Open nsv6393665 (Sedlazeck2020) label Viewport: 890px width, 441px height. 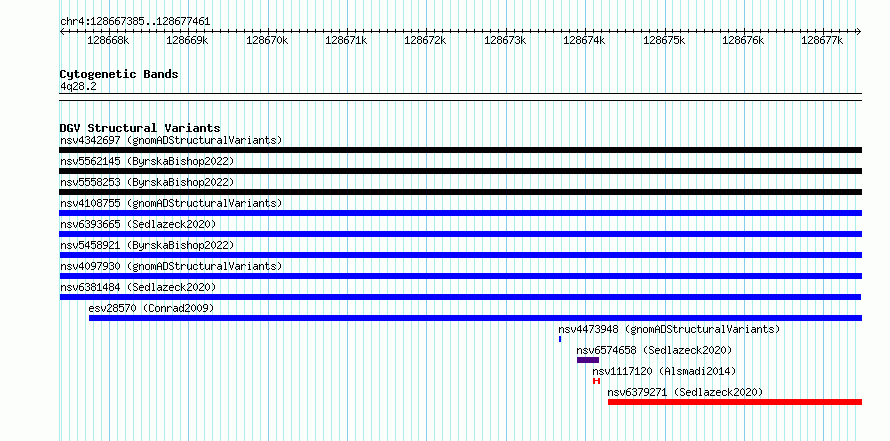pyautogui.click(x=138, y=224)
